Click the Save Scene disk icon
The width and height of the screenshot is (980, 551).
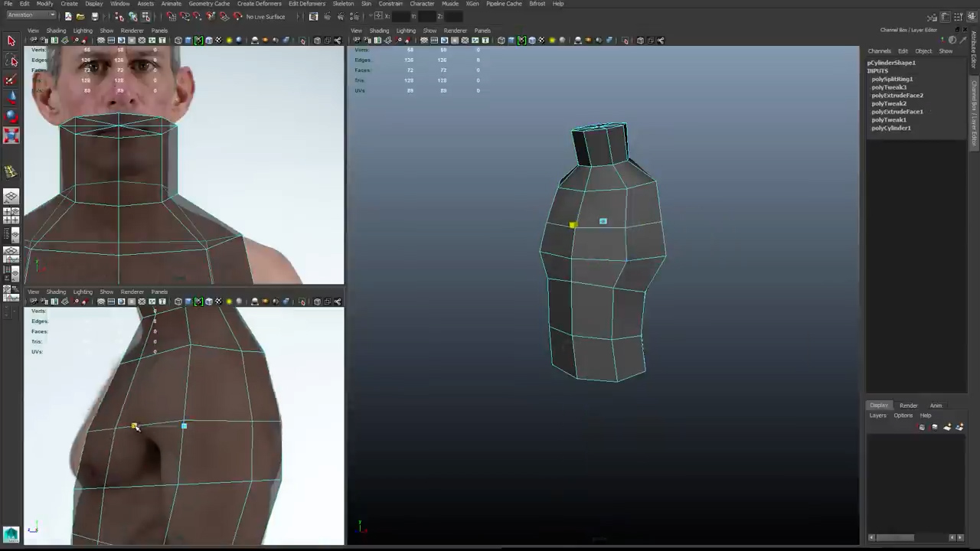(x=94, y=16)
